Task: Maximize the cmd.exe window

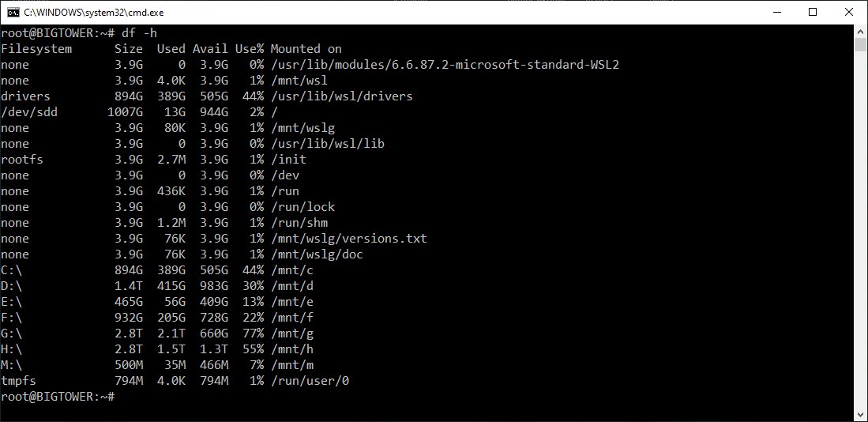Action: click(813, 12)
